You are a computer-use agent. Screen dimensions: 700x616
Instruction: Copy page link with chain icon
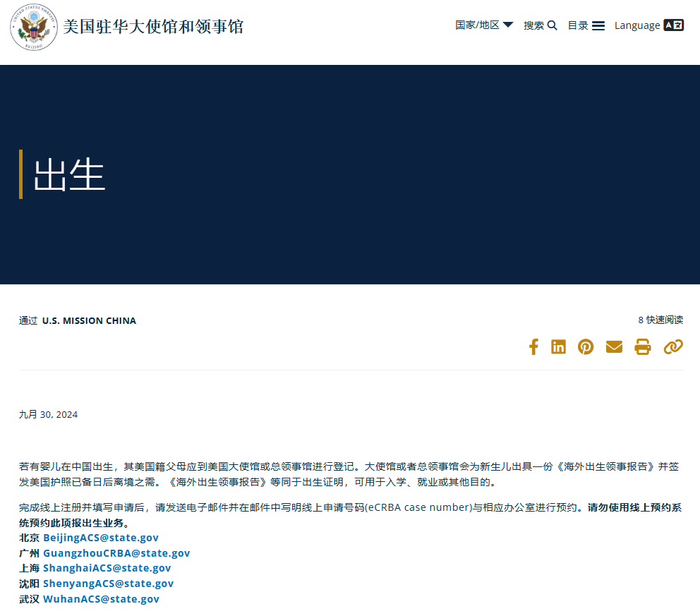tap(673, 347)
